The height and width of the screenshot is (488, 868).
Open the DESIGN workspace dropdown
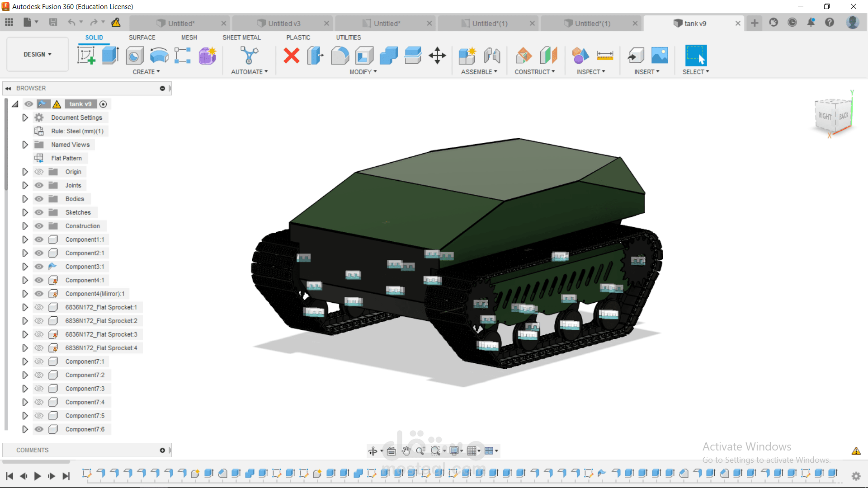pos(38,54)
